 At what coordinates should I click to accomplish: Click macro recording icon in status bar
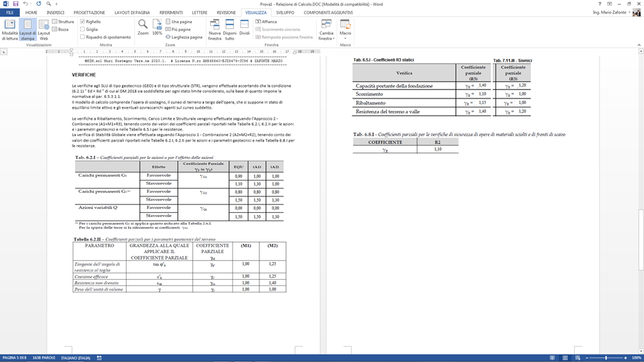pyautogui.click(x=99, y=358)
